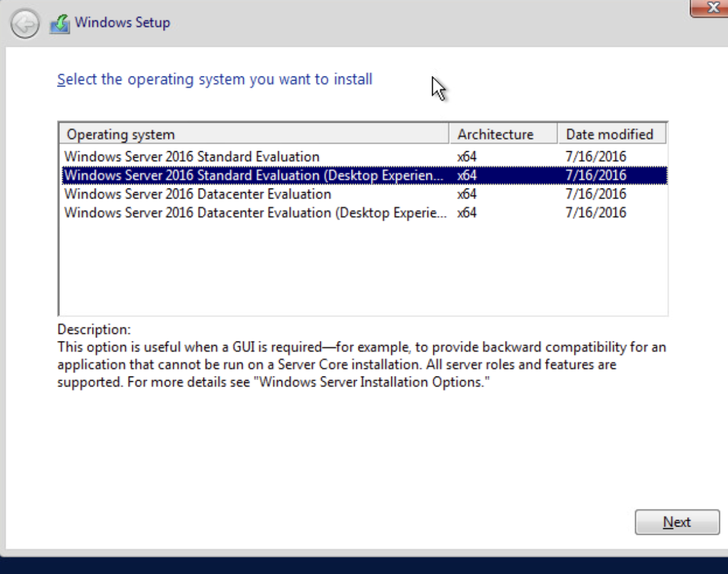Viewport: 728px width, 574px height.
Task: Click the date in the last list row
Action: click(596, 213)
